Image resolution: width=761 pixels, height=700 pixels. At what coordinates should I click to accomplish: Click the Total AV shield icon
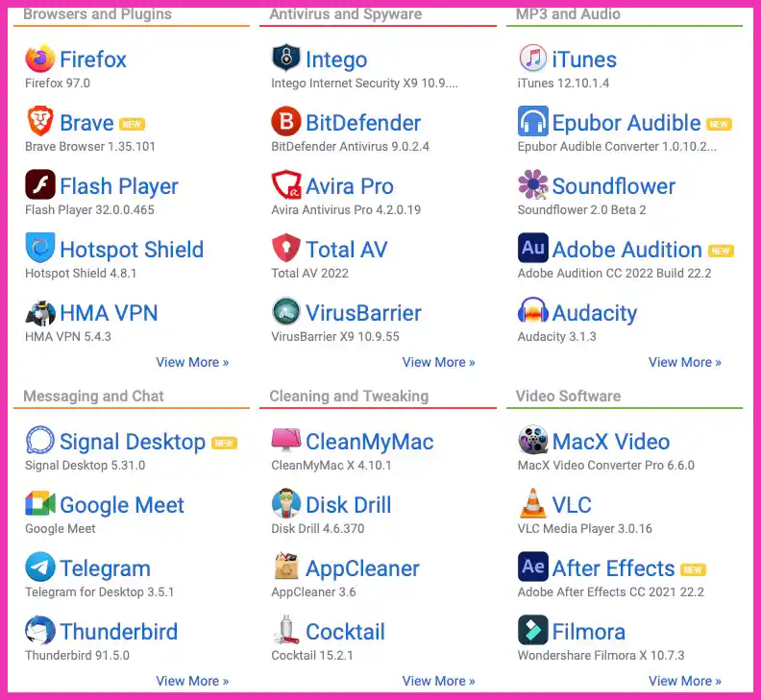click(286, 248)
